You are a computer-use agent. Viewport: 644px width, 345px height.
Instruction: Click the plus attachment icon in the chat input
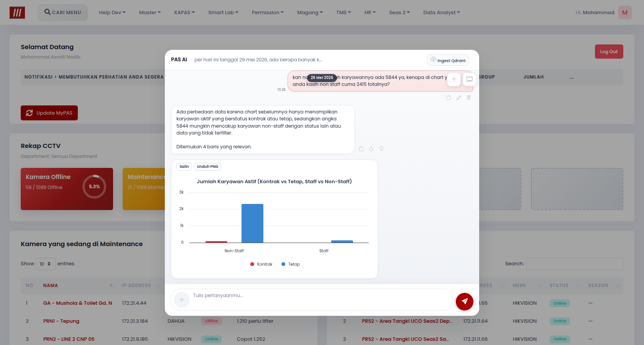click(182, 300)
